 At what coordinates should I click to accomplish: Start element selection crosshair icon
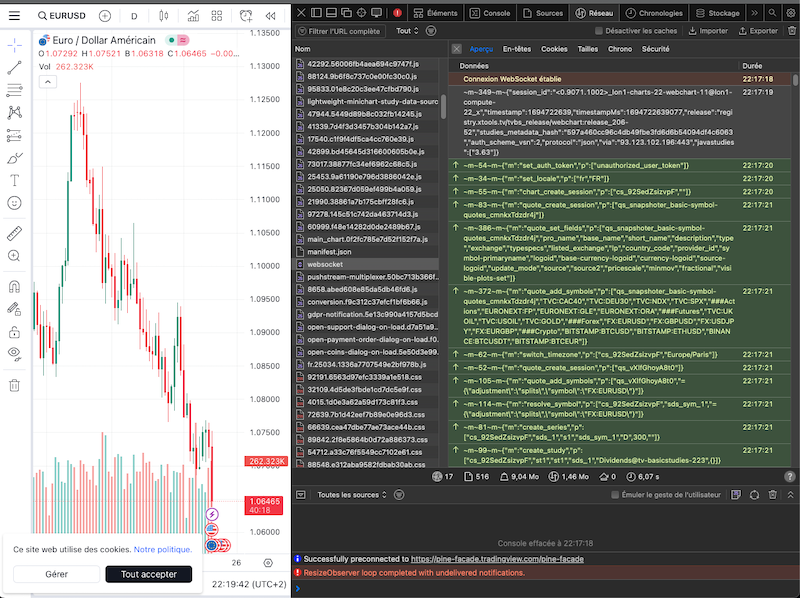(x=362, y=13)
